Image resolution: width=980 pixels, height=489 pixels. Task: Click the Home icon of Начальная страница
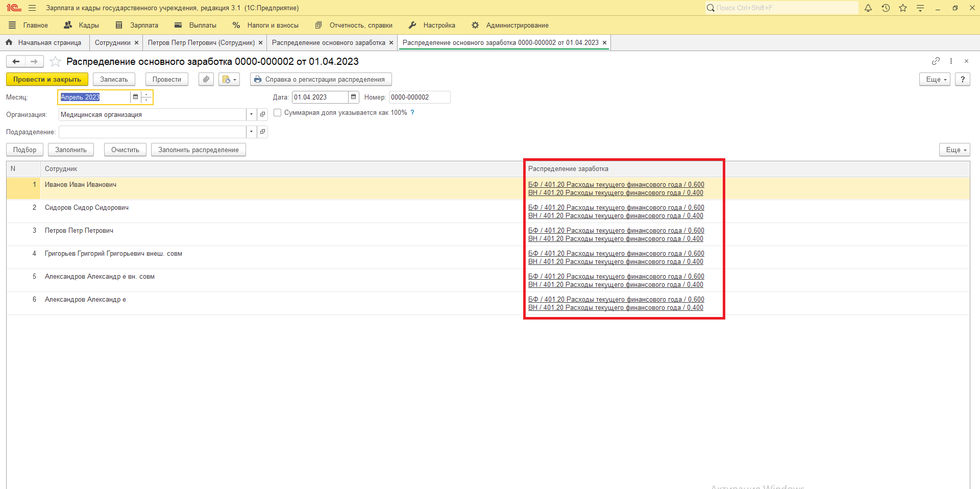tap(9, 43)
